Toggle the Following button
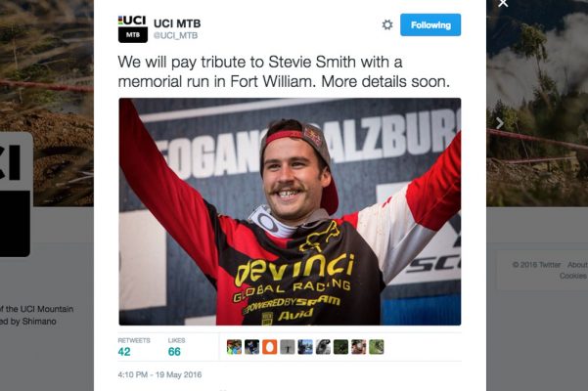This screenshot has width=588, height=391. pos(430,25)
